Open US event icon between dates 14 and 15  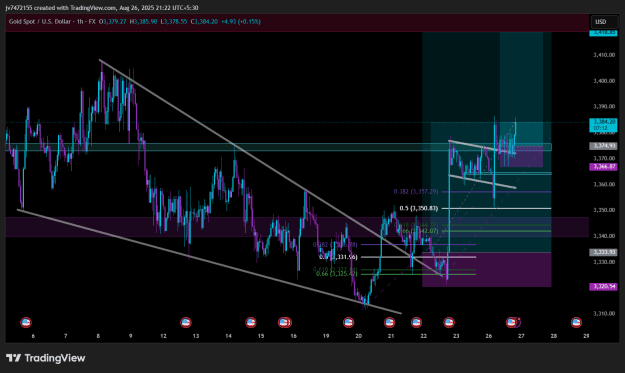coord(251,322)
